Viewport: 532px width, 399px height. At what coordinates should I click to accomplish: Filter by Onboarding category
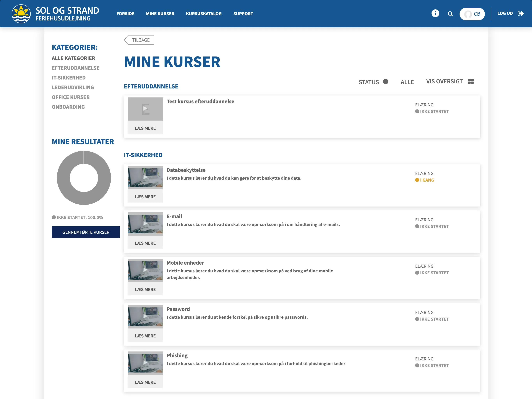coord(68,107)
